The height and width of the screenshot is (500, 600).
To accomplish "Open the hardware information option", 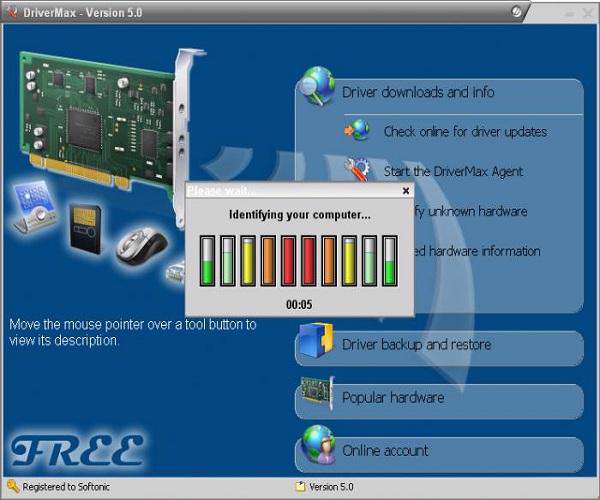I will click(x=478, y=251).
